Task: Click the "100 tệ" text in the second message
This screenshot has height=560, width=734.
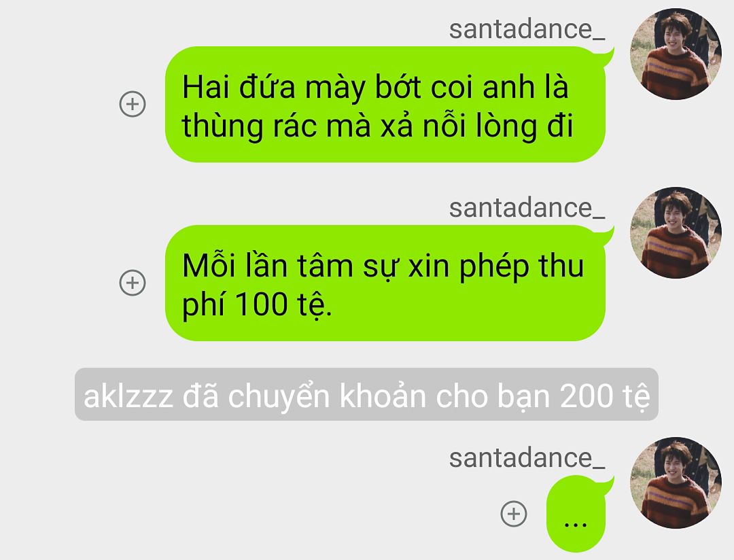Action: [283, 304]
